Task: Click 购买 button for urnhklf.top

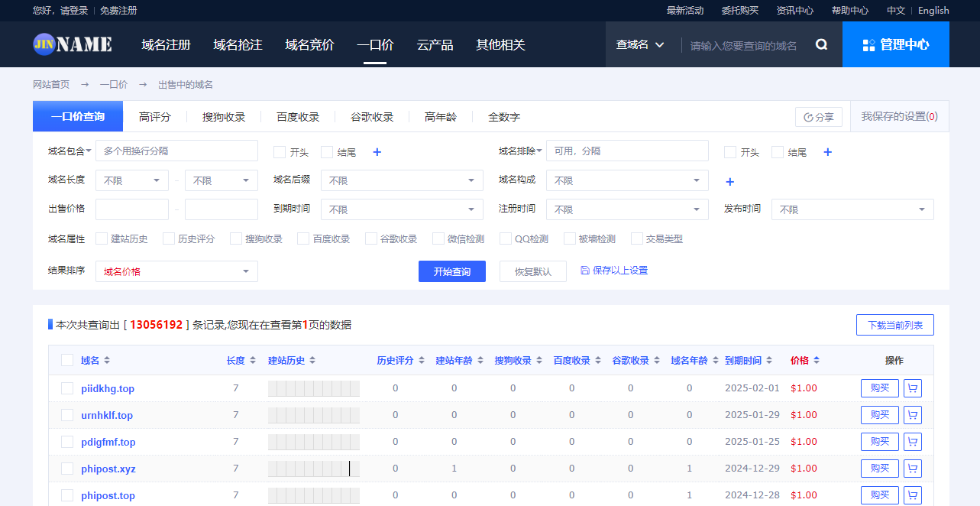Action: [880, 415]
